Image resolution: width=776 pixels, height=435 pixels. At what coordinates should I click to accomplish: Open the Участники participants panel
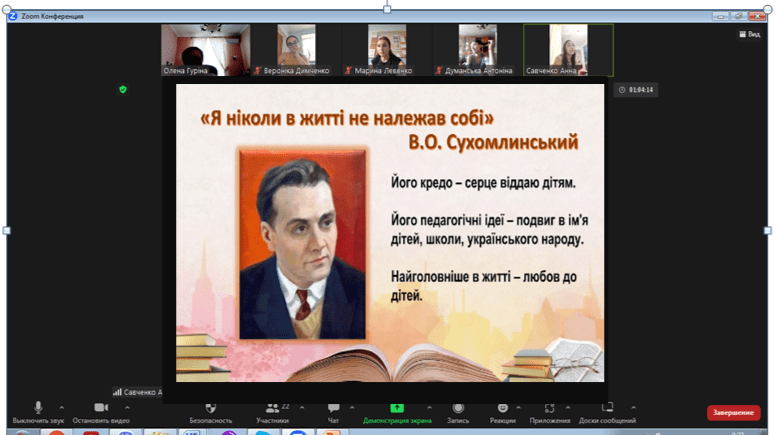point(271,408)
